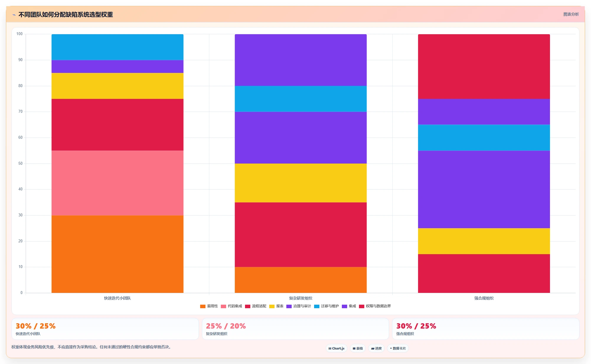This screenshot has width=591, height=364.
Task: Click the 复杂研发组织 x-axis label
Action: click(301, 298)
